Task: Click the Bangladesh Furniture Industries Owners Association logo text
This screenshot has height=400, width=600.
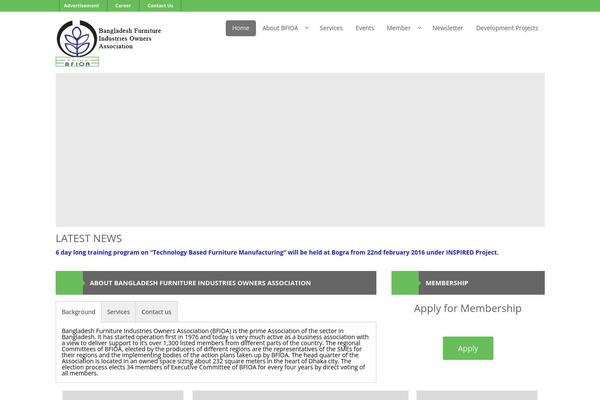Action: 130,38
